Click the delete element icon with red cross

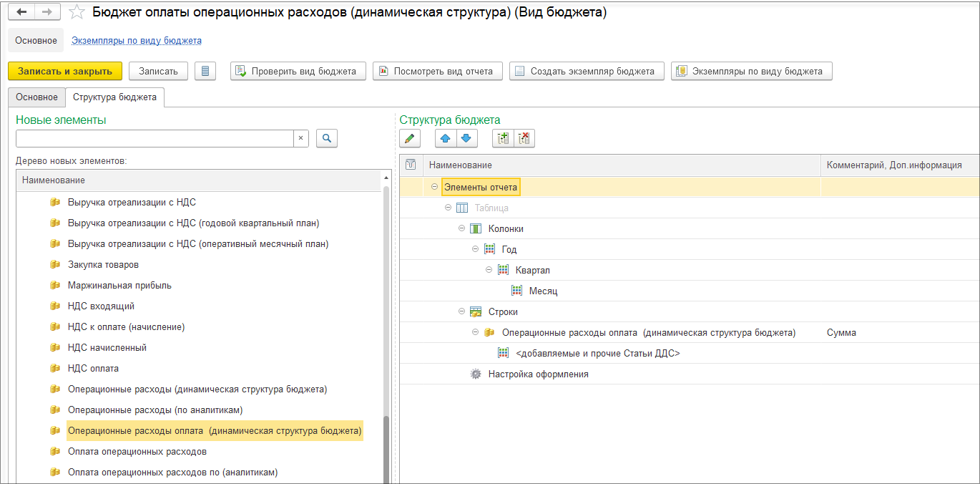click(524, 138)
